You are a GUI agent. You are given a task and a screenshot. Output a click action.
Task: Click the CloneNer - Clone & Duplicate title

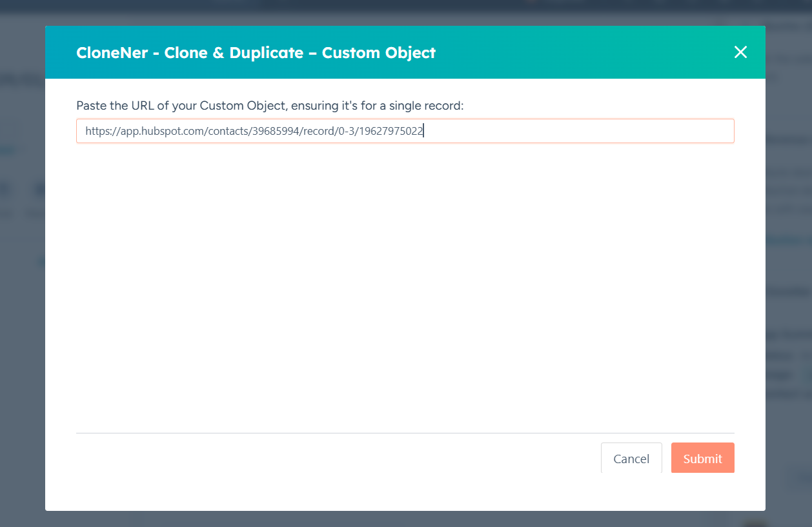256,52
